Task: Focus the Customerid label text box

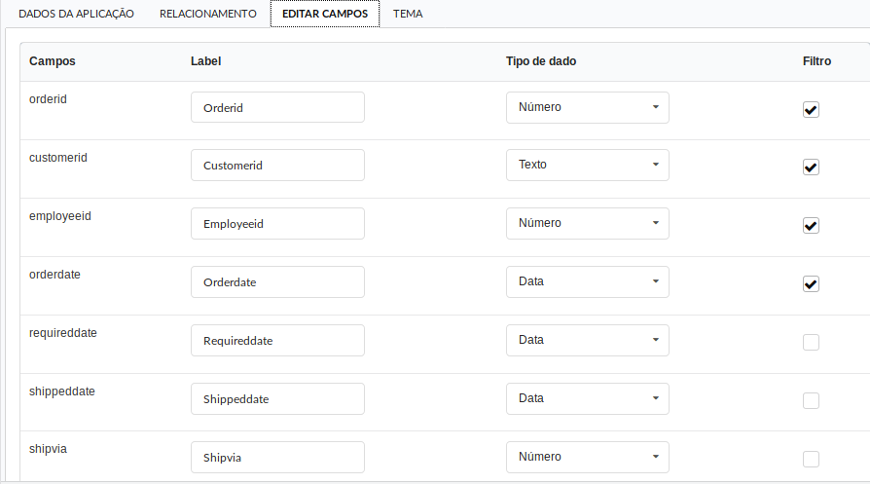Action: [x=277, y=165]
